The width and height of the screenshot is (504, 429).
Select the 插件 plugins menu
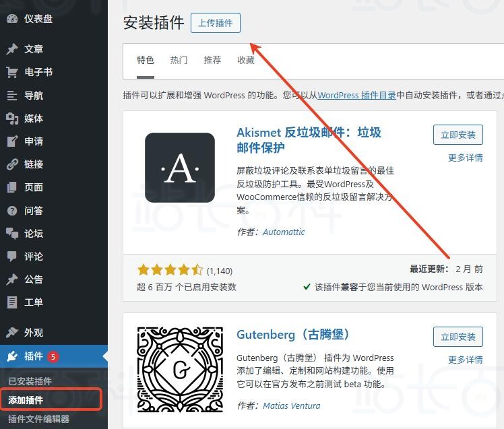coord(54,356)
